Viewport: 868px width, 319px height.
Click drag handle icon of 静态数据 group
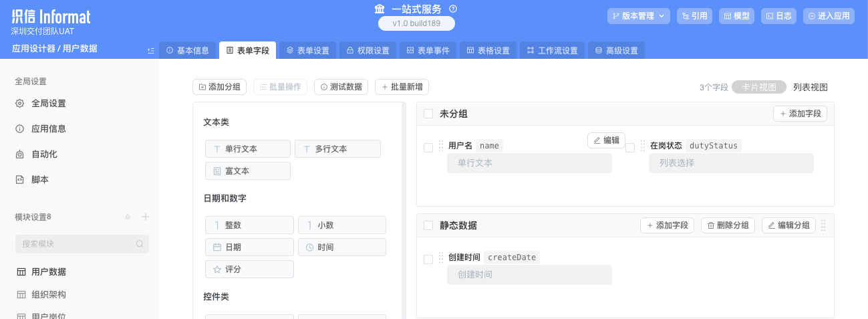823,225
